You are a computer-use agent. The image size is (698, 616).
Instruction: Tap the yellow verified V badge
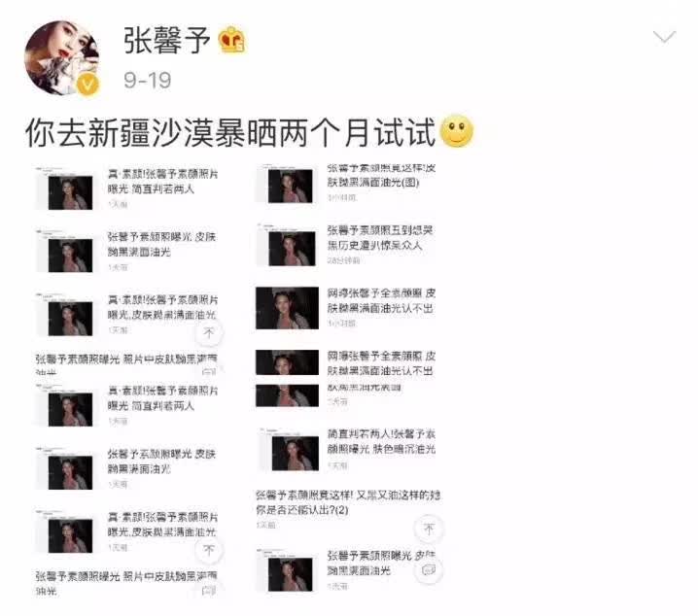click(x=88, y=84)
